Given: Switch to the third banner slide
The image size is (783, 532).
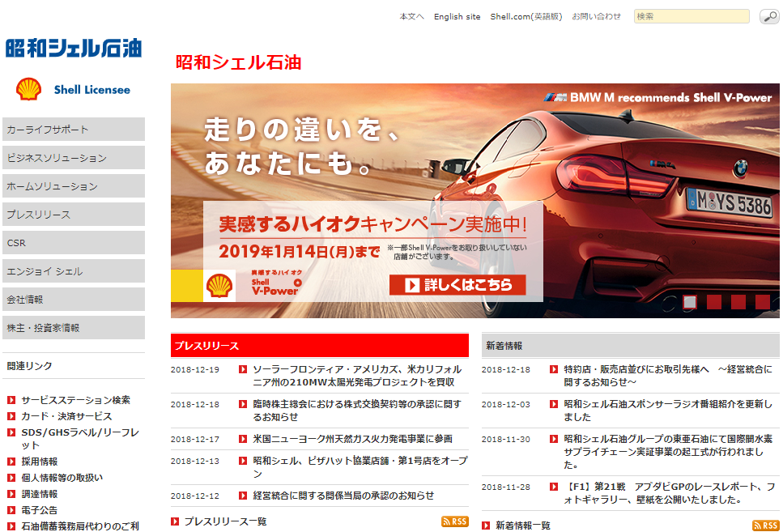Looking at the screenshot, I should pyautogui.click(x=738, y=302).
